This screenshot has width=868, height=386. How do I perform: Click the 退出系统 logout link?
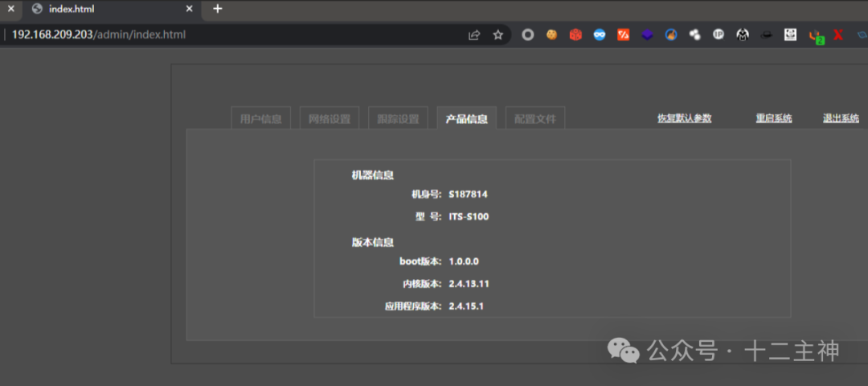pos(841,118)
